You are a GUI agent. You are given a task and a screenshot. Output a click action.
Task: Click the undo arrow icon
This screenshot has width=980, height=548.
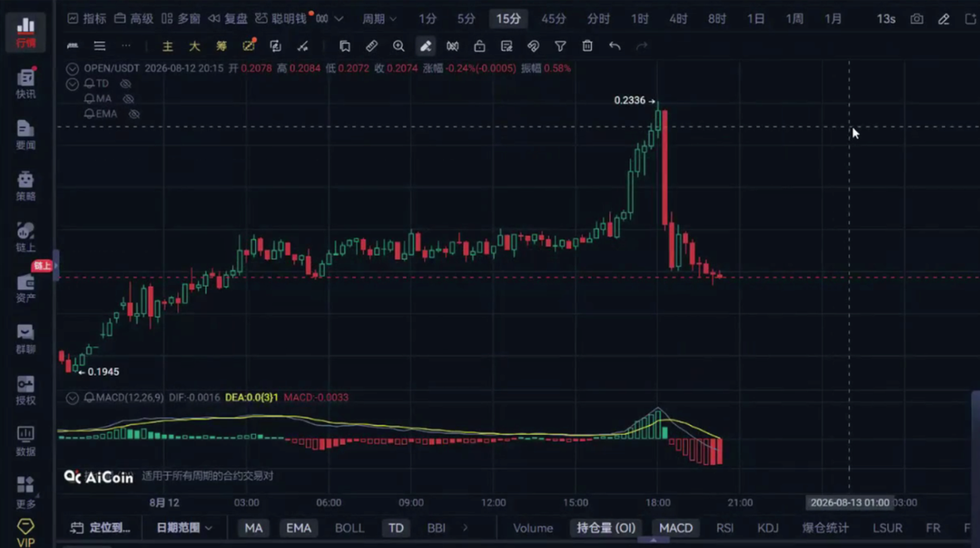point(615,46)
